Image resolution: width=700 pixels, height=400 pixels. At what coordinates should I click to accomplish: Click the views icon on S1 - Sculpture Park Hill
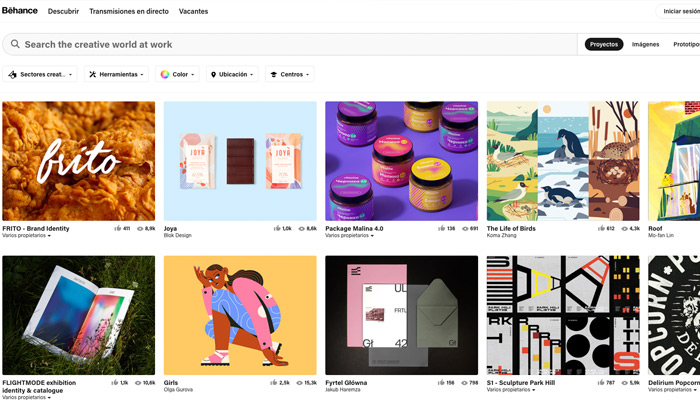625,383
